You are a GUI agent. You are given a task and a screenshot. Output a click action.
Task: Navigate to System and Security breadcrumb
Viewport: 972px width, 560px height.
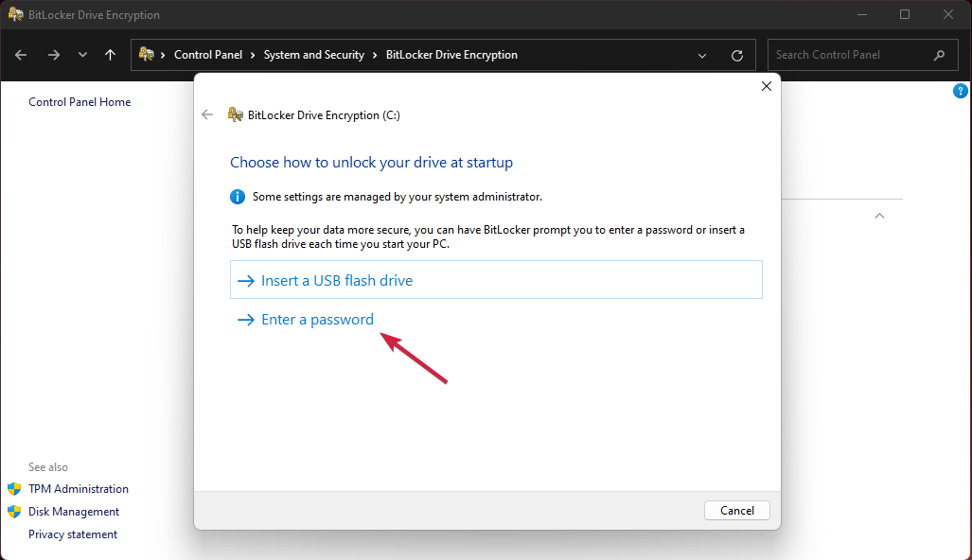coord(313,54)
